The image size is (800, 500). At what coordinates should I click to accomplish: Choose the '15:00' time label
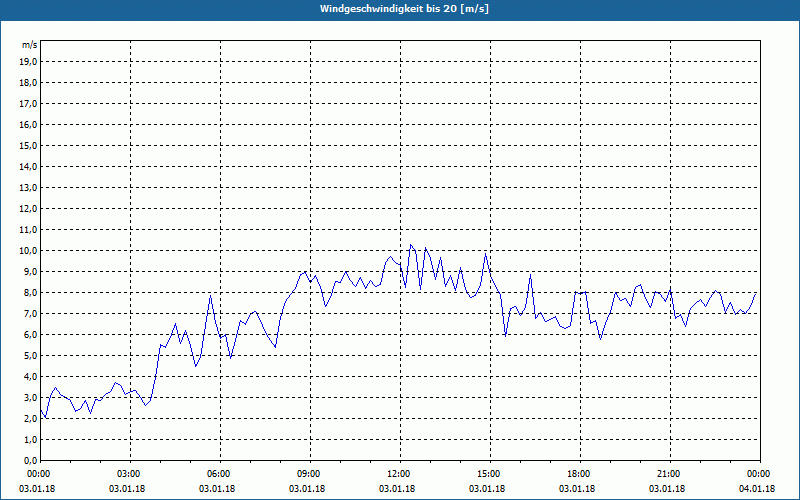pos(490,474)
